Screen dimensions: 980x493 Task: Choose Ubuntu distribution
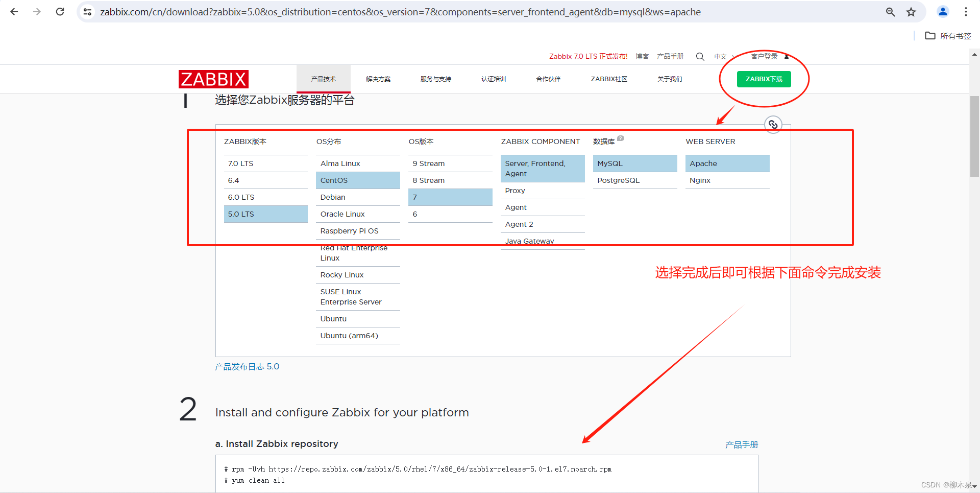[x=358, y=319]
